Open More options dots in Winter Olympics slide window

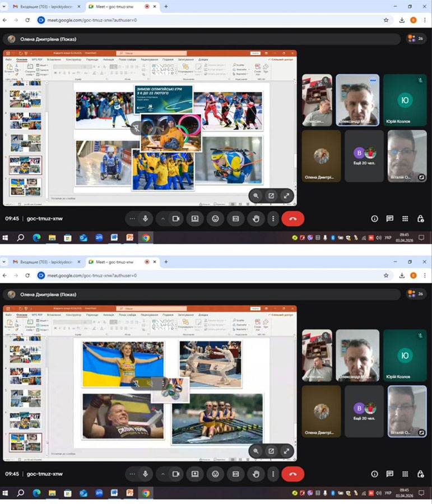pyautogui.click(x=273, y=218)
